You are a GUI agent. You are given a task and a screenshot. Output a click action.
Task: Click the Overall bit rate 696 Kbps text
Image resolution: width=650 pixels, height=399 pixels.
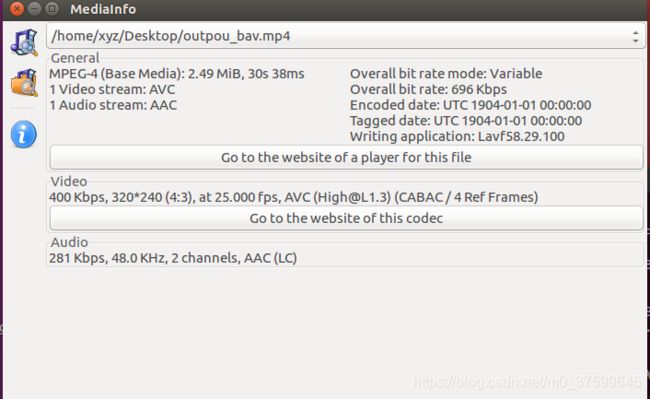(x=428, y=89)
